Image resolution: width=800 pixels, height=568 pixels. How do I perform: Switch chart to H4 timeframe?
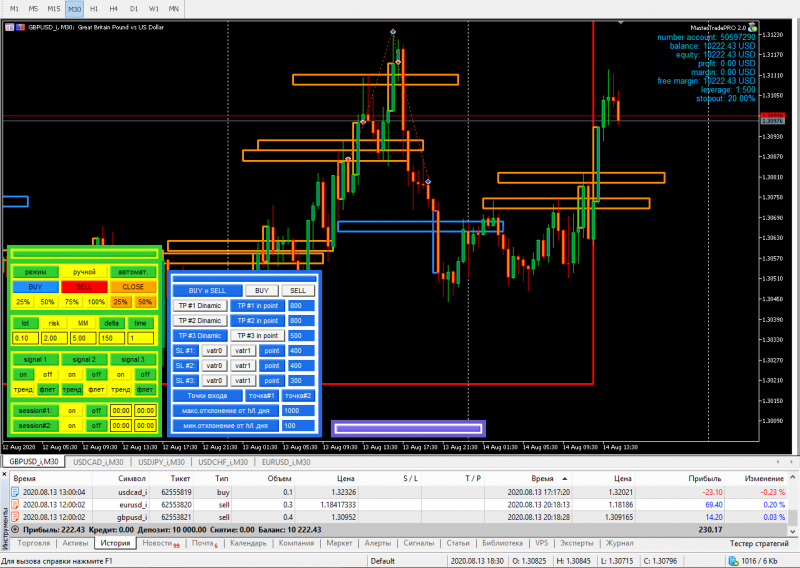click(x=113, y=9)
